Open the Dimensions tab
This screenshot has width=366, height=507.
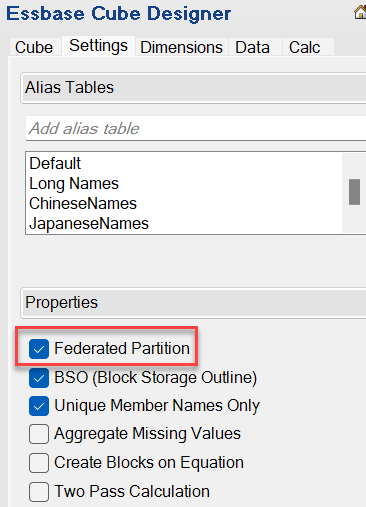181,47
